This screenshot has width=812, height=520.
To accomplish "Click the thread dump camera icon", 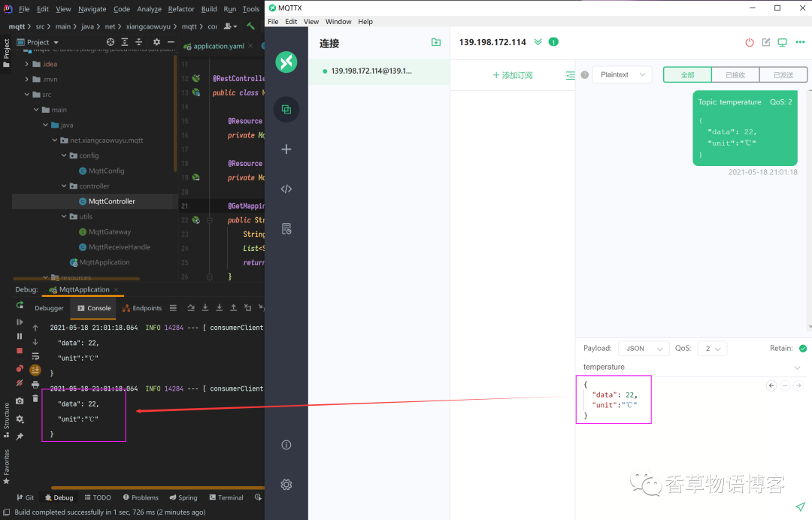I will point(20,401).
